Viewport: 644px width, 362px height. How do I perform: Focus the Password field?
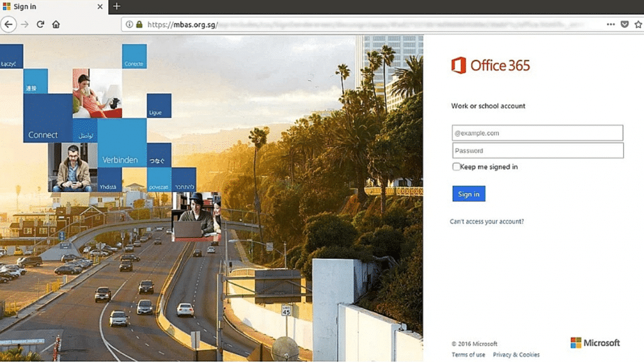coord(538,150)
